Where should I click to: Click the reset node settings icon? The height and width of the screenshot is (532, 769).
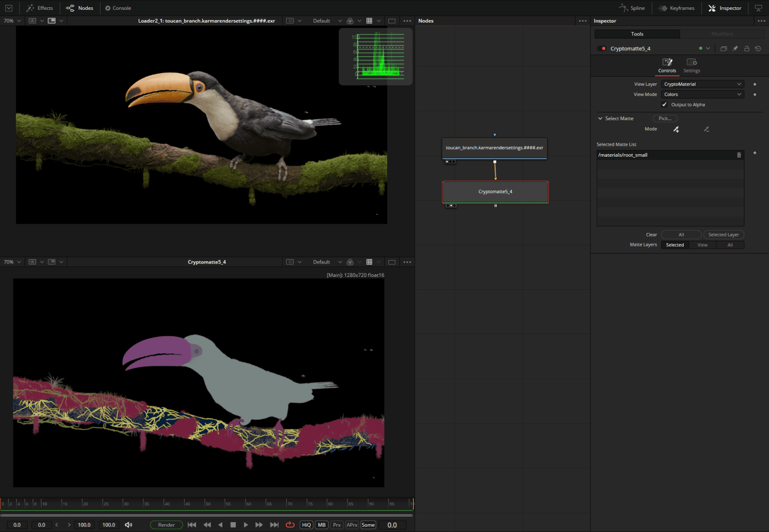(758, 48)
